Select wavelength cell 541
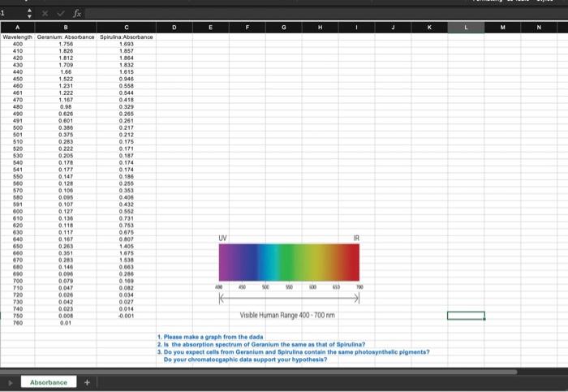Viewport: 568px width, 392px height. (17, 170)
